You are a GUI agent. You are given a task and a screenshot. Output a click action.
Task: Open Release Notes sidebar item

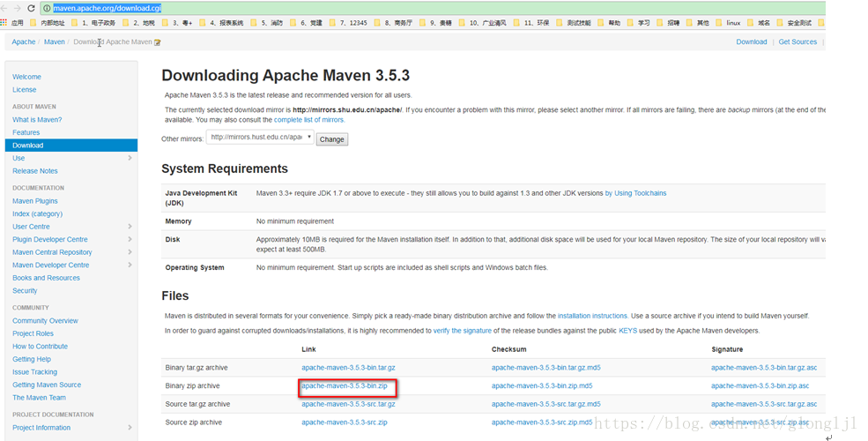(x=35, y=171)
